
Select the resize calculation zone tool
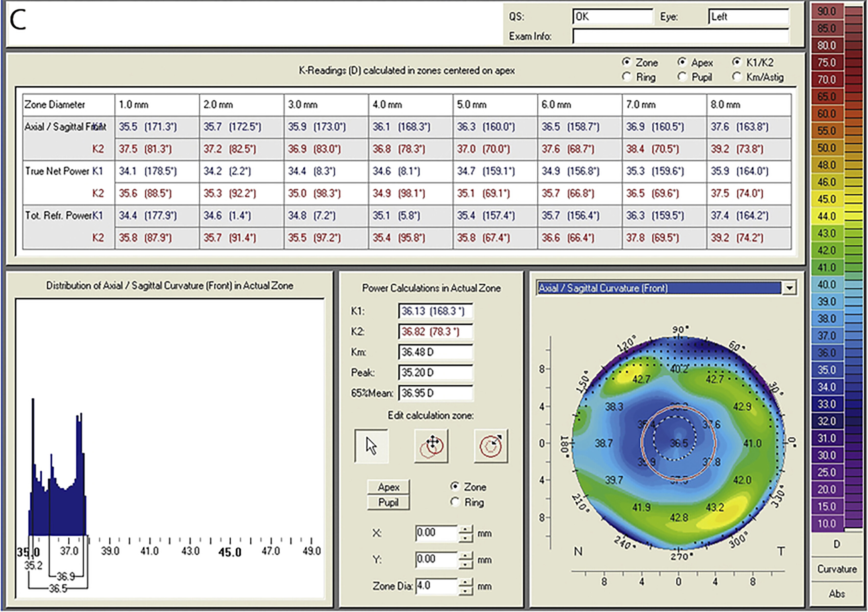tap(491, 446)
